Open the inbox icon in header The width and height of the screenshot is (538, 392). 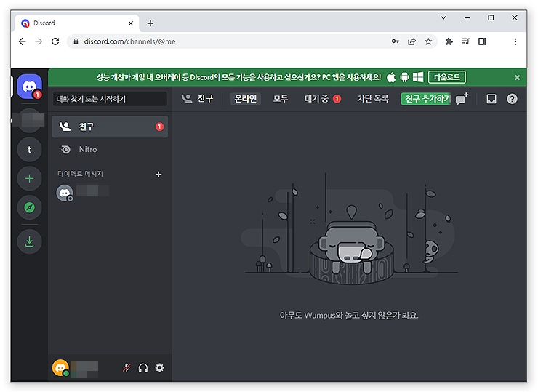pos(491,99)
